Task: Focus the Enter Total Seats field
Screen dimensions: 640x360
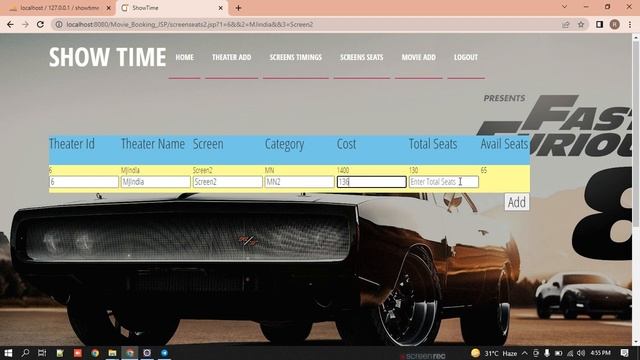Action: coord(444,182)
